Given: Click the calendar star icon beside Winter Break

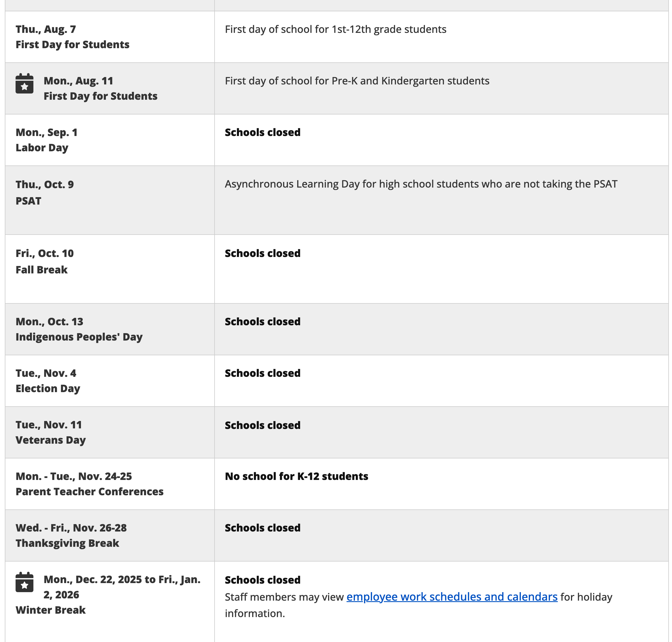Looking at the screenshot, I should click(24, 582).
